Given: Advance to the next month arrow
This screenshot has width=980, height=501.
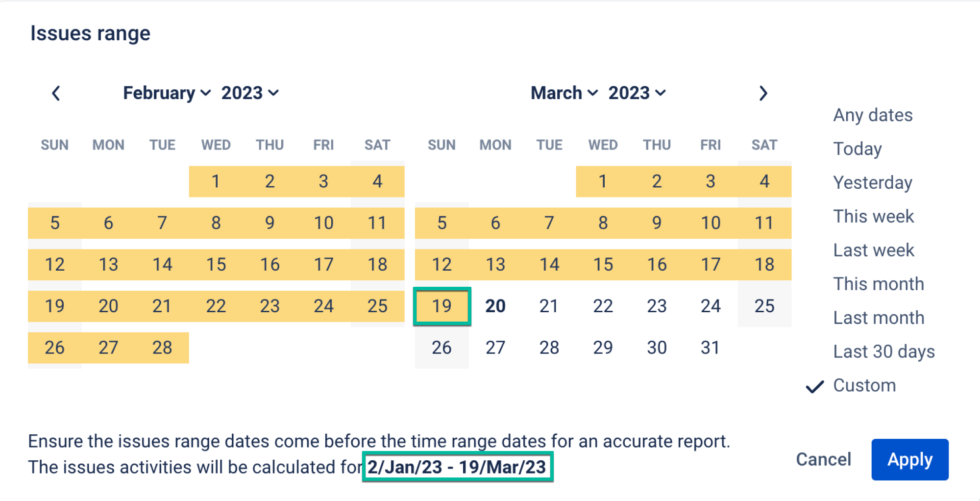Looking at the screenshot, I should pyautogui.click(x=763, y=93).
